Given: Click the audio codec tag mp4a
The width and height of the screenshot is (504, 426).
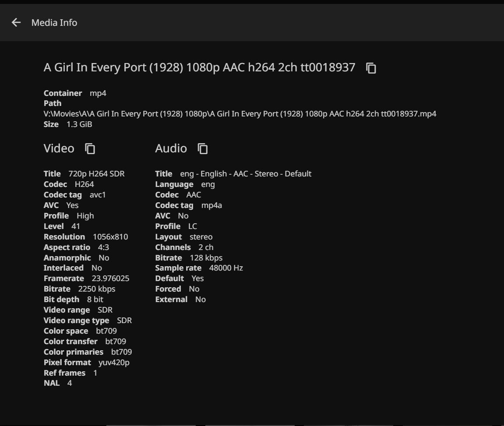Looking at the screenshot, I should (211, 206).
